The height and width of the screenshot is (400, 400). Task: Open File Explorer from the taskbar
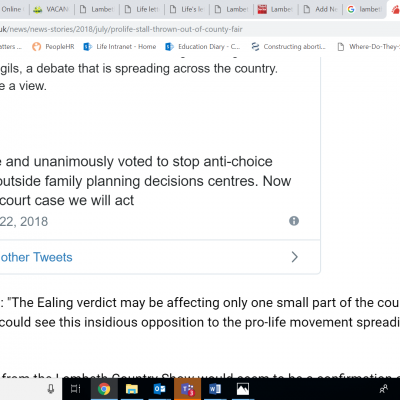point(132,389)
